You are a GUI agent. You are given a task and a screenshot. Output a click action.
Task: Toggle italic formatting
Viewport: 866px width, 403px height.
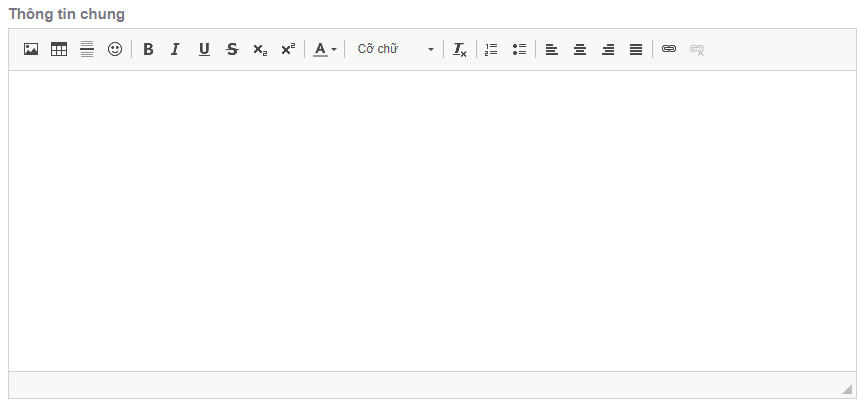pyautogui.click(x=176, y=49)
